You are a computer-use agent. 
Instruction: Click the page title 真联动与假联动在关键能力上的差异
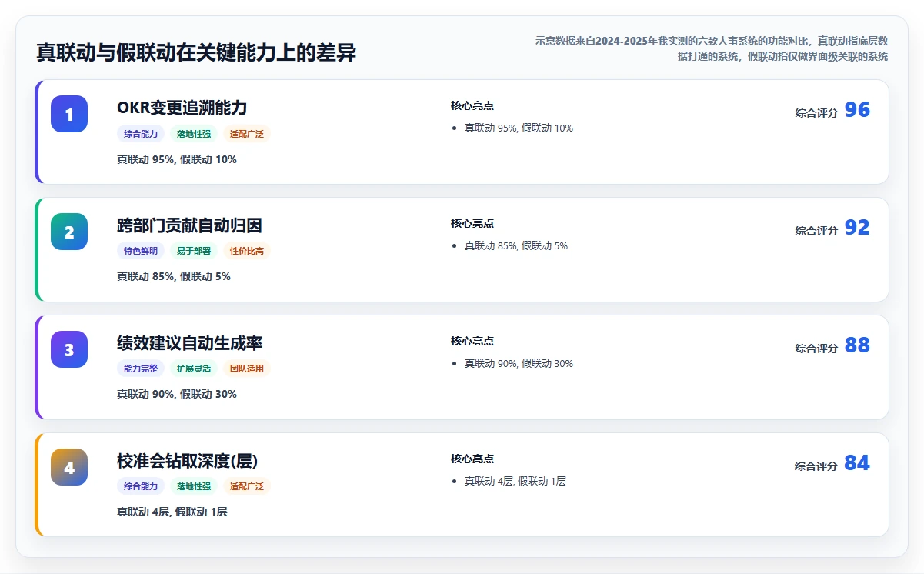(x=196, y=53)
